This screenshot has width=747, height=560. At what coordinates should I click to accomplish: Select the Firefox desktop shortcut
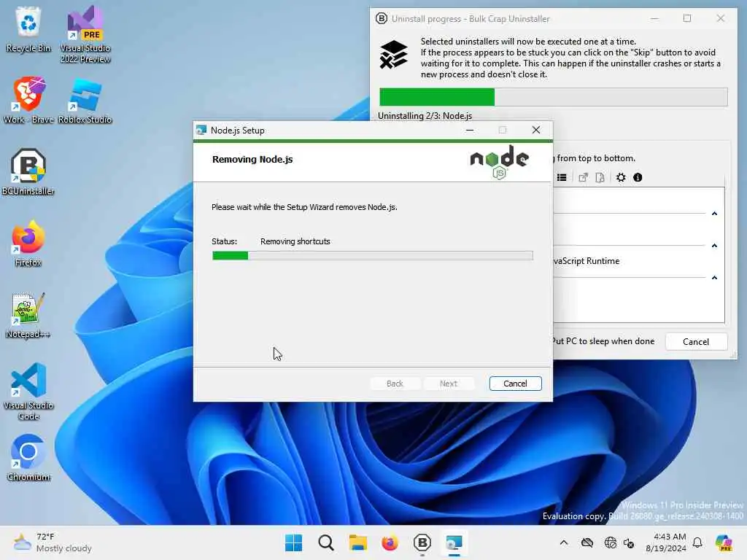[x=28, y=244]
